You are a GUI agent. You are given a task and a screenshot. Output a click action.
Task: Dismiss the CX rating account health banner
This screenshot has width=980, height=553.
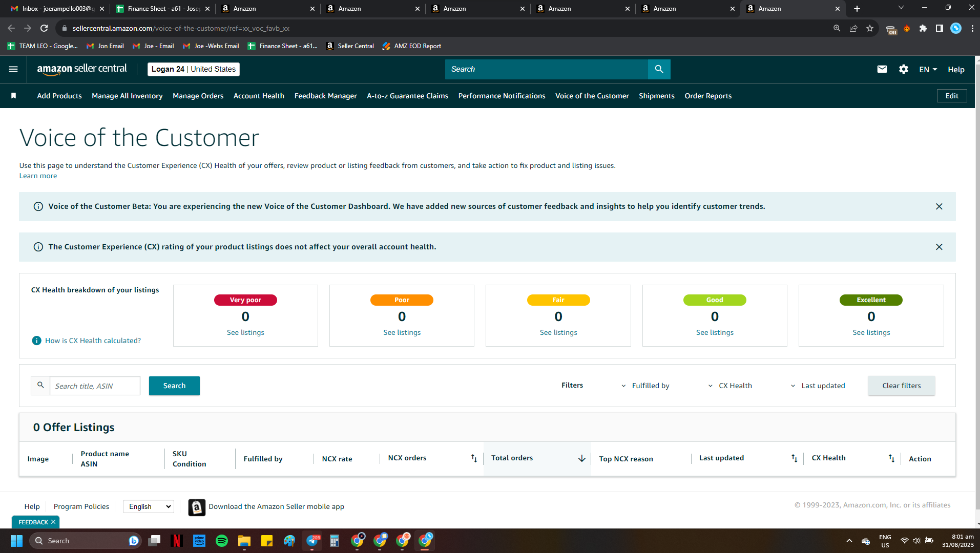coord(939,247)
